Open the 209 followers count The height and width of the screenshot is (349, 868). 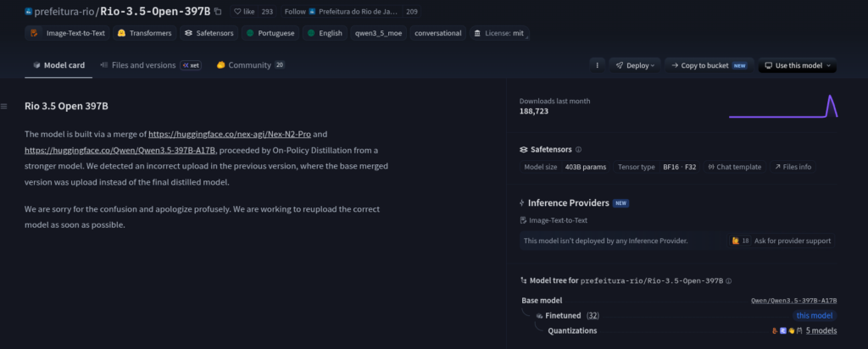411,11
